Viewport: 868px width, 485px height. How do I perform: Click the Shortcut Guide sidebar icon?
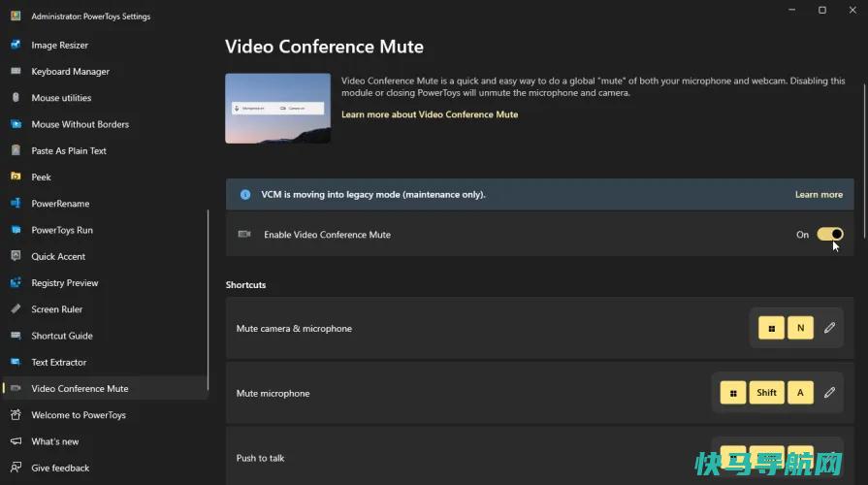(x=16, y=336)
